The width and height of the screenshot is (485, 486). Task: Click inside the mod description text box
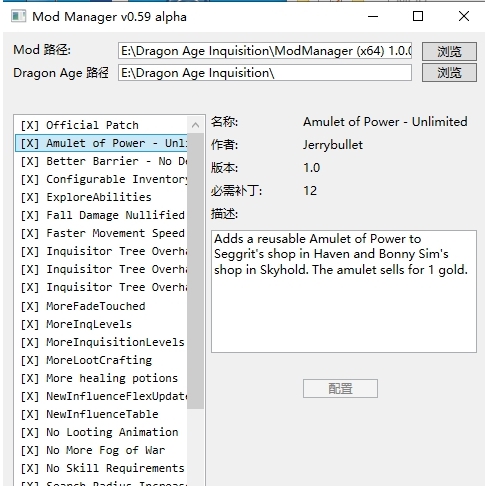pyautogui.click(x=344, y=291)
